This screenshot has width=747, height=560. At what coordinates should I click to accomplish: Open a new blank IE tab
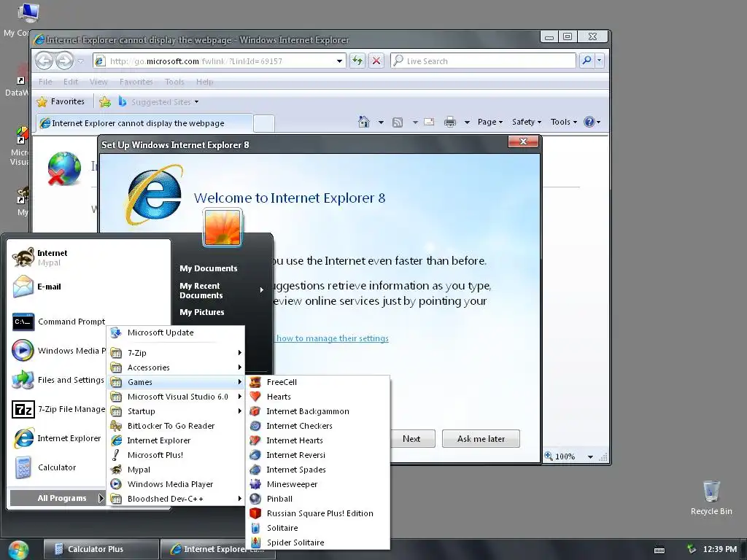coord(264,124)
